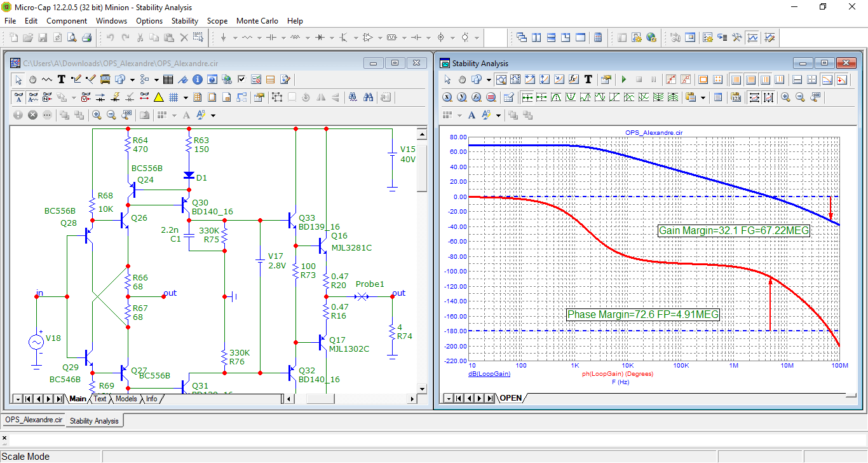868x463 pixels.
Task: Open a file using the folder icon
Action: click(x=28, y=38)
